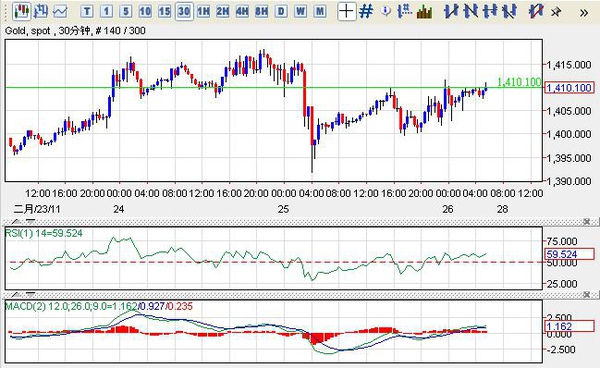Click the pushpin icon in toolbar
Viewport: 600px width, 368px height.
(x=556, y=12)
